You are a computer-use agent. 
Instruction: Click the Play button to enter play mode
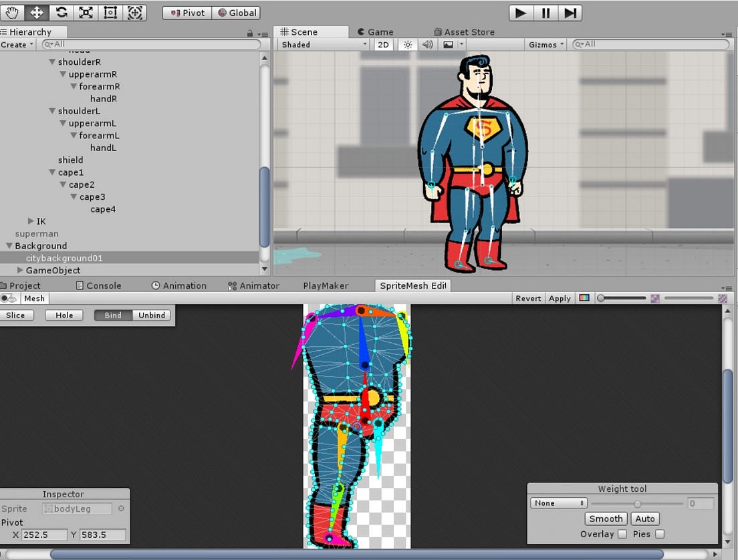pos(521,13)
